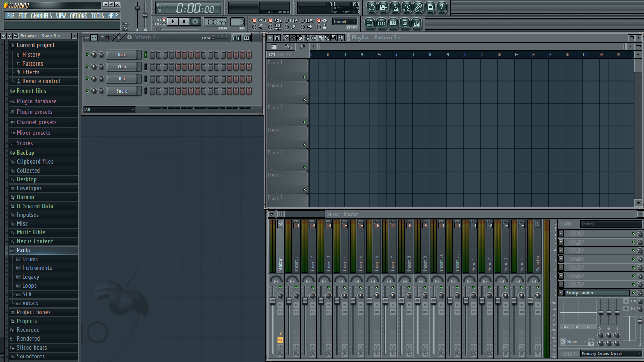Viewport: 644px width, 362px height.
Task: Open the channel filter All dropdown
Action: (x=109, y=109)
